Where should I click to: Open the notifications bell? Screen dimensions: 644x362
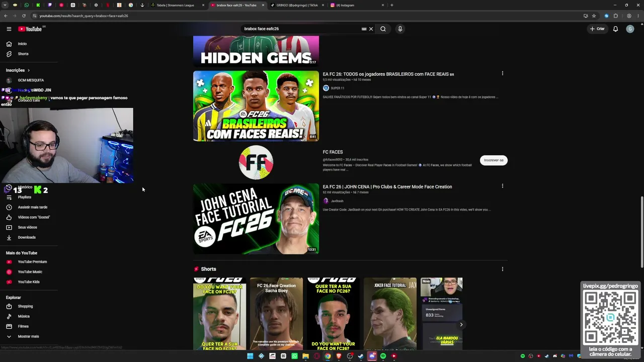615,29
